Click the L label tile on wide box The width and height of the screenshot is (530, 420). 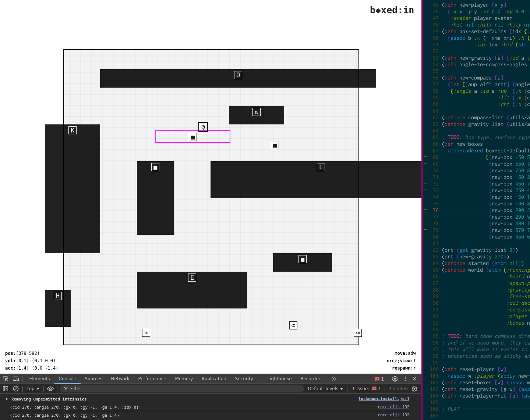(x=321, y=167)
